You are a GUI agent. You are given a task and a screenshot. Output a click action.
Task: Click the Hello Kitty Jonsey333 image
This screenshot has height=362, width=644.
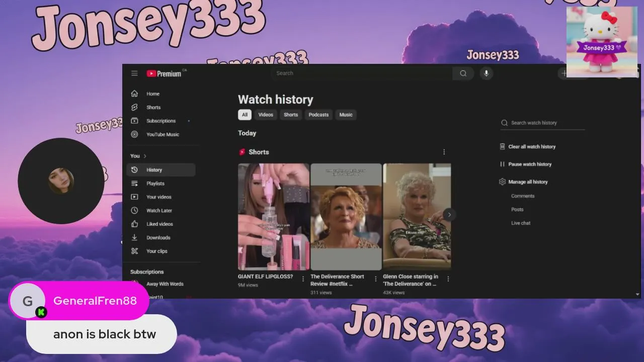pos(602,42)
